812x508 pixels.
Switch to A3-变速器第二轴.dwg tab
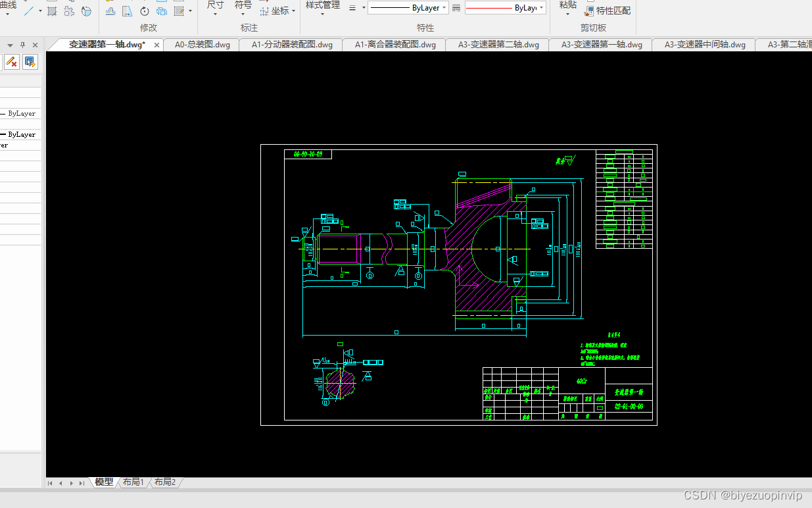(x=498, y=45)
